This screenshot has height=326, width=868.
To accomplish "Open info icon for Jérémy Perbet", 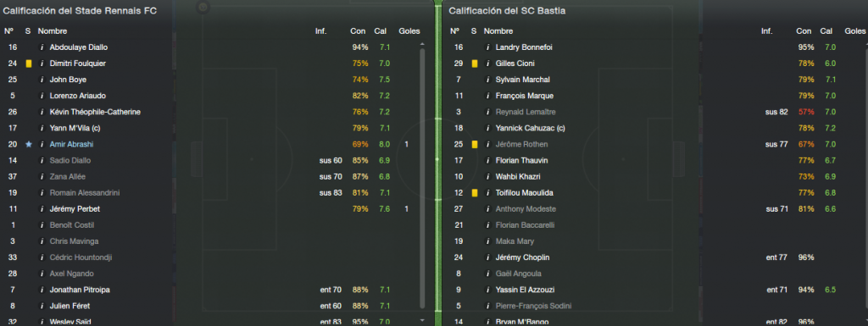I will click(42, 209).
